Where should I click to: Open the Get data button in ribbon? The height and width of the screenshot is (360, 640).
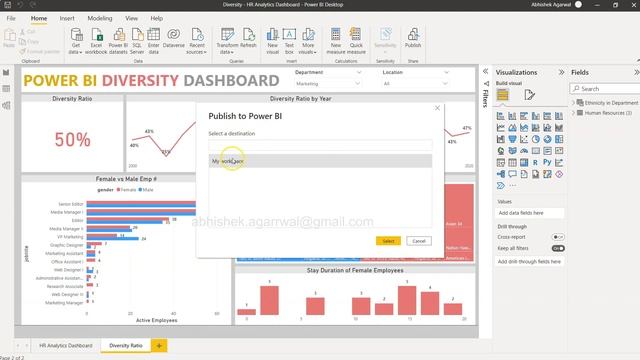[76, 41]
